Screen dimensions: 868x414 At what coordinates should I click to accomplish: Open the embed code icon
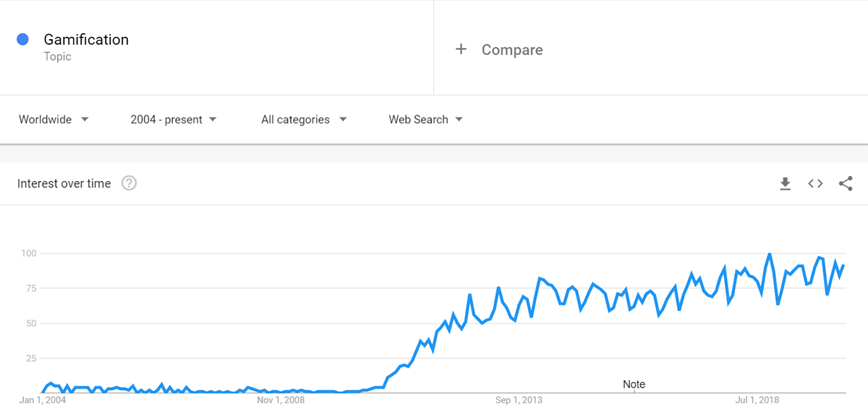pos(815,184)
